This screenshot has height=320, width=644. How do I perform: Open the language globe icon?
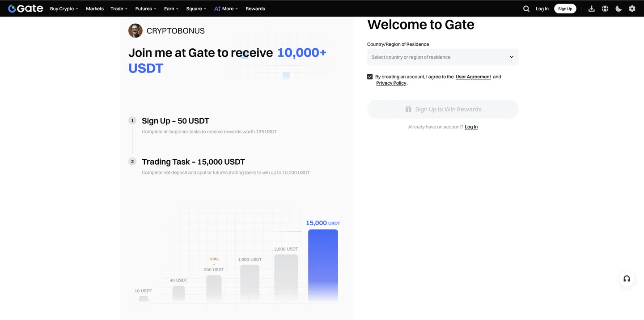coord(605,9)
